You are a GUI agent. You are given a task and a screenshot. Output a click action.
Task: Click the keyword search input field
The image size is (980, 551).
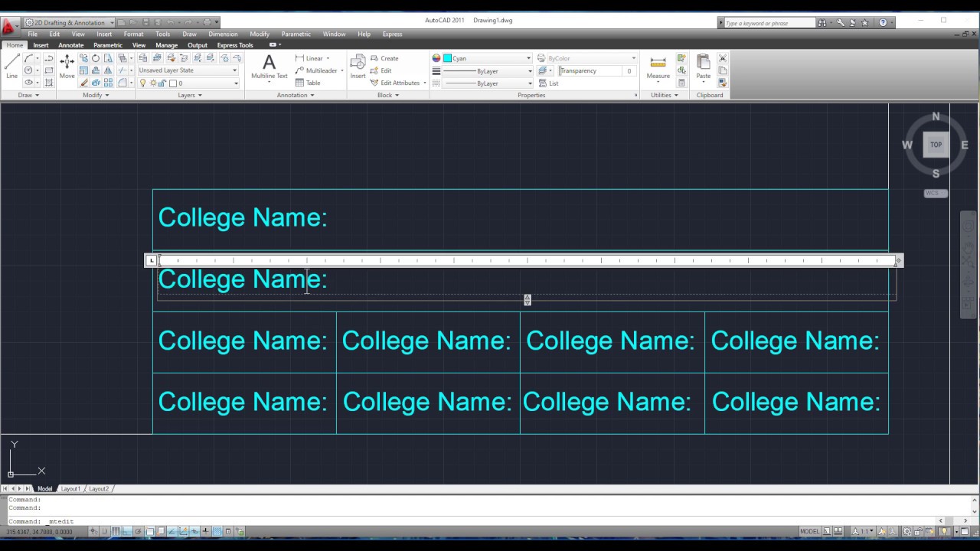(769, 23)
